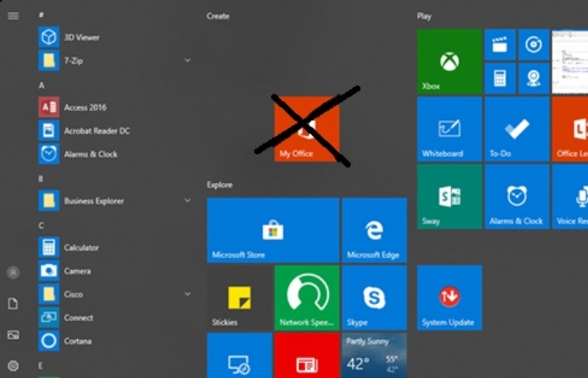Open Business Explorer folder
The width and height of the screenshot is (588, 378).
click(114, 201)
